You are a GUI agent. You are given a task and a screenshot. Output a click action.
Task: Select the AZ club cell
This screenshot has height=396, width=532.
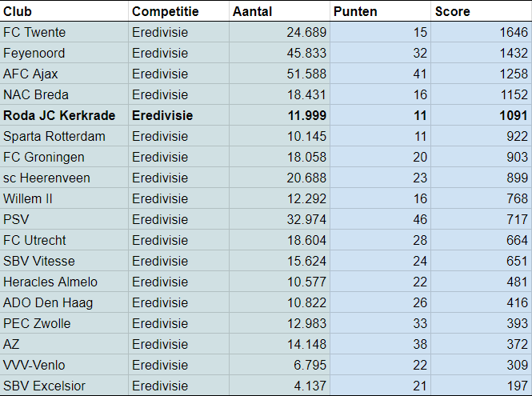click(64, 344)
